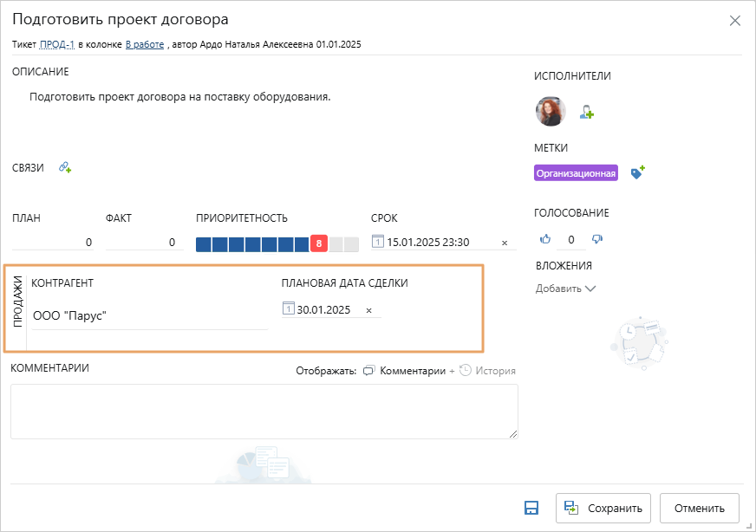Expand the Добавить attachments dropdown
This screenshot has height=532, width=756.
(565, 289)
